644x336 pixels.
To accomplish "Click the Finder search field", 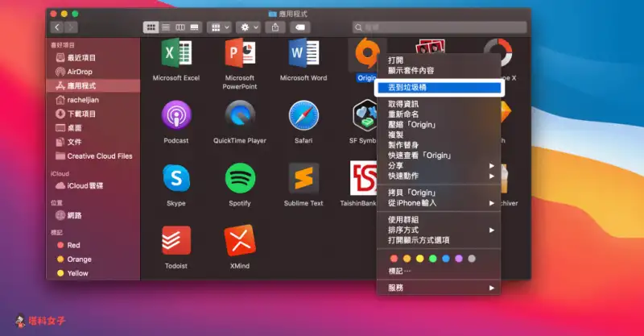I will [x=440, y=27].
